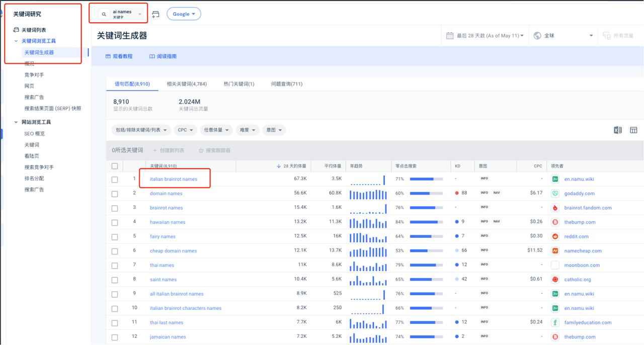Click the calendar icon for date range

coord(450,36)
